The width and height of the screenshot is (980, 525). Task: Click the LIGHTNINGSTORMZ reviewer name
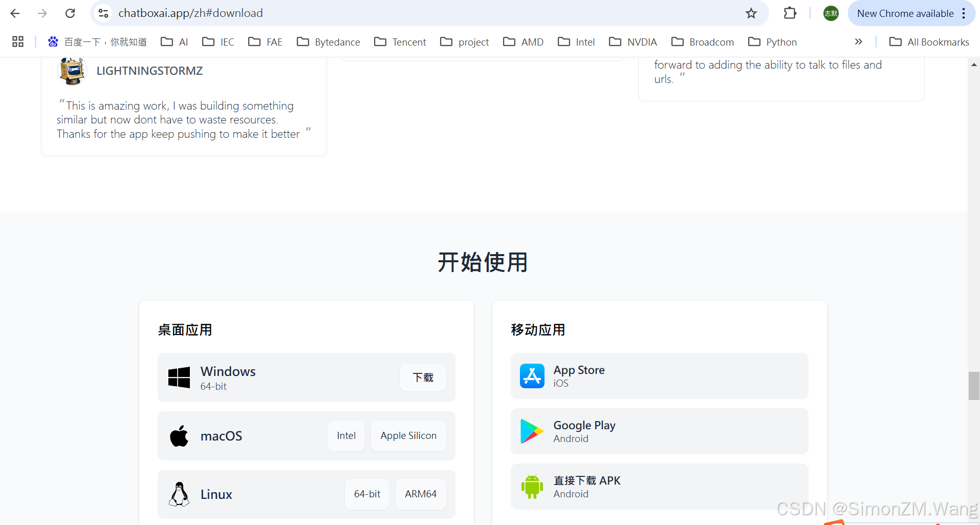[x=149, y=71]
